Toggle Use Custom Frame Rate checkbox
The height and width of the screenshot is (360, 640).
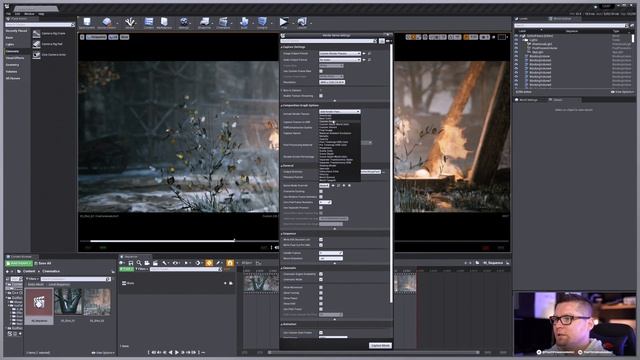(321, 71)
